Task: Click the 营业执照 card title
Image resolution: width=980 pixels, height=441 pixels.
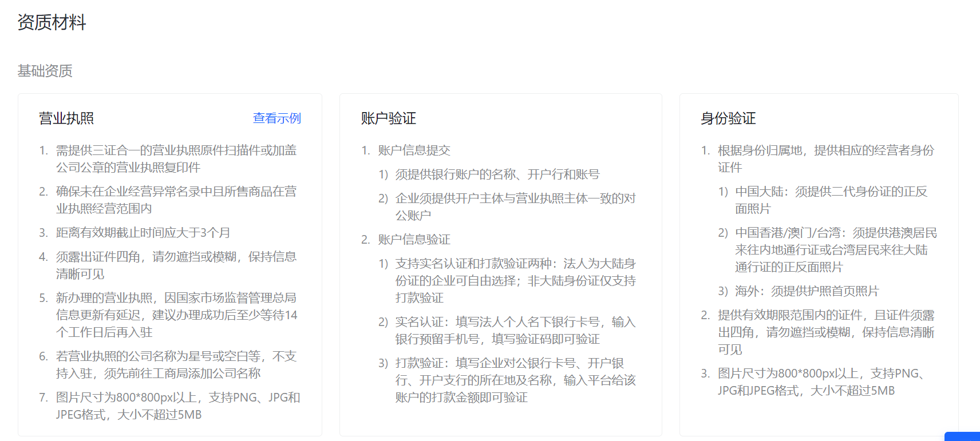Action: tap(66, 118)
